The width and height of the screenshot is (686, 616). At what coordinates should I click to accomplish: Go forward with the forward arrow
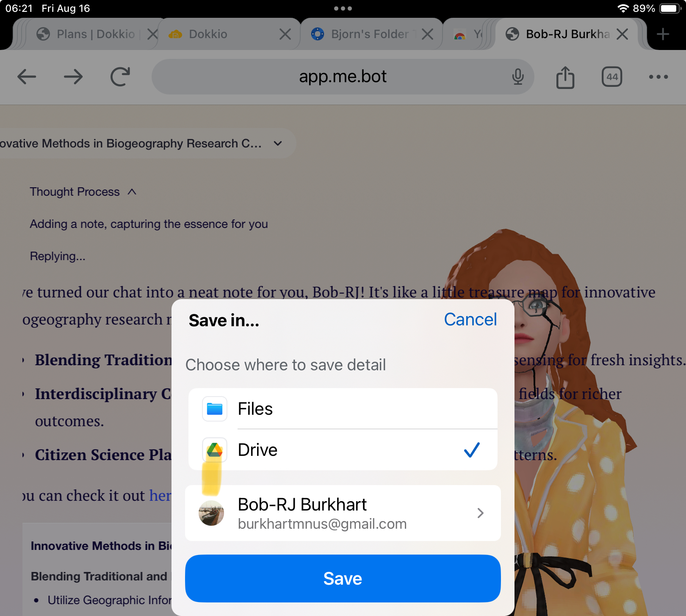coord(73,77)
